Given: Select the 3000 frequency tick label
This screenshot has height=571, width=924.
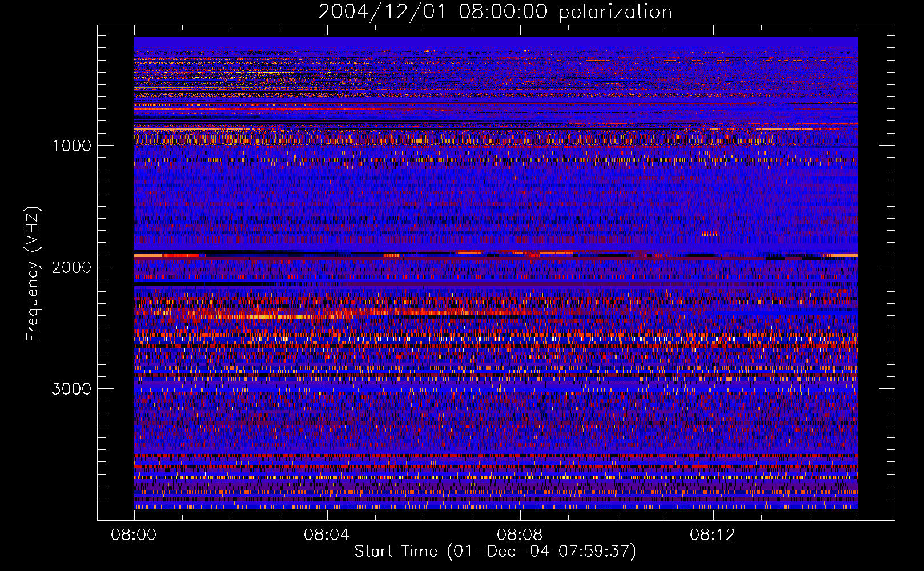Looking at the screenshot, I should coord(71,389).
